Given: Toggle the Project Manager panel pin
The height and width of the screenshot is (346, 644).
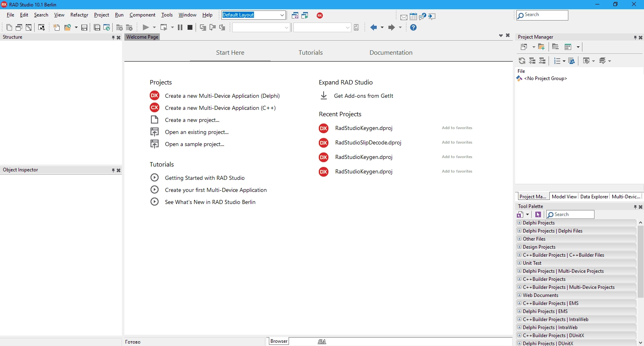Looking at the screenshot, I should pyautogui.click(x=635, y=37).
